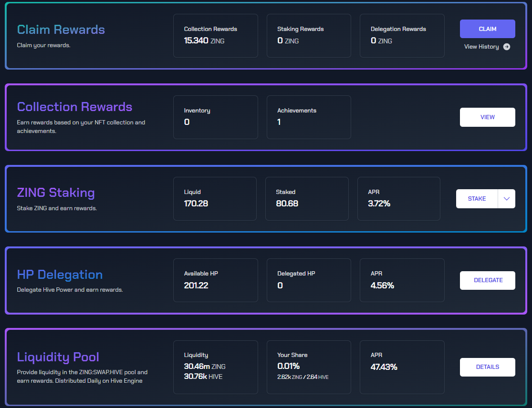Select the Delegation Rewards 0 ZING card

[x=402, y=36]
